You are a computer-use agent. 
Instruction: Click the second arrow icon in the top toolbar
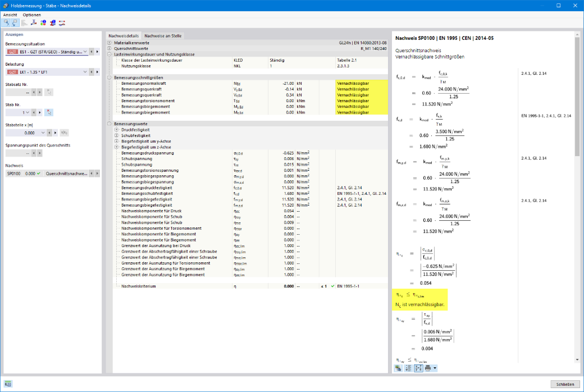click(x=15, y=23)
